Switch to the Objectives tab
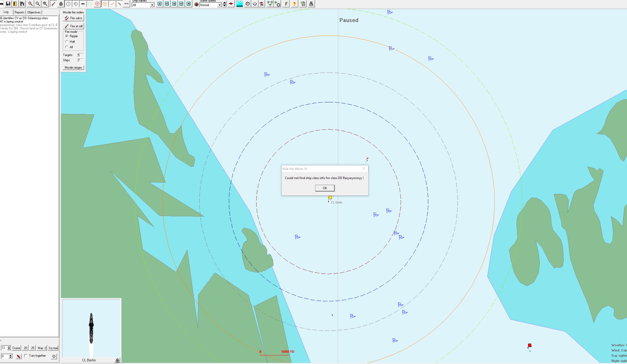 (34, 12)
